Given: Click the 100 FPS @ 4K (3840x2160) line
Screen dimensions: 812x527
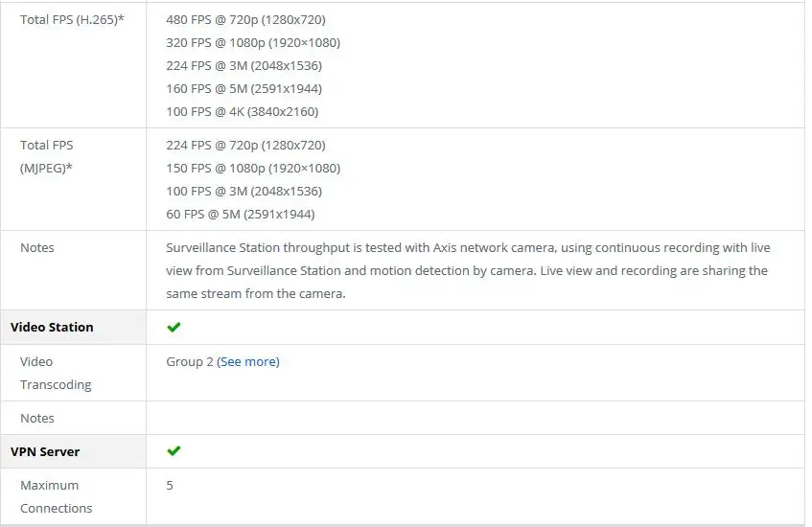Looking at the screenshot, I should point(242,111).
